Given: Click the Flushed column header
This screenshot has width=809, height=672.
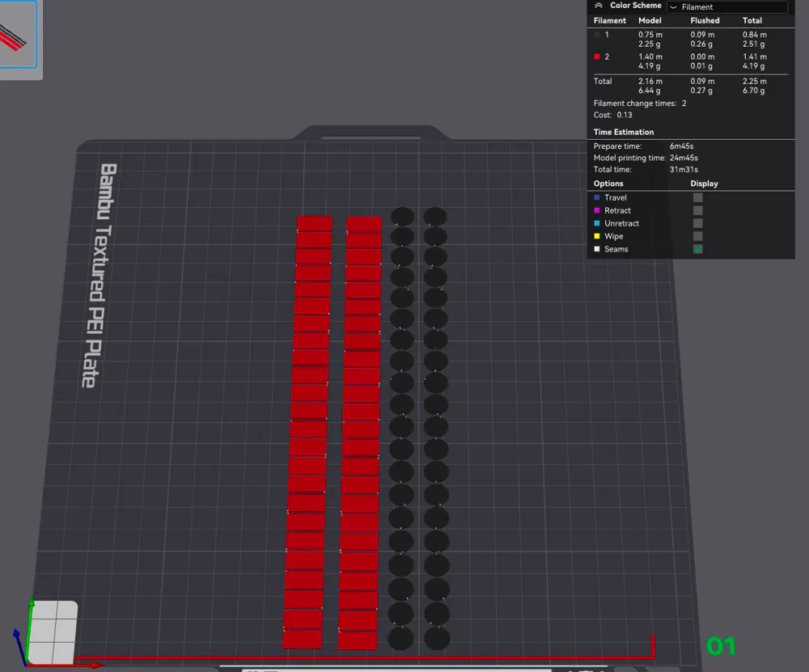Looking at the screenshot, I should coord(705,21).
